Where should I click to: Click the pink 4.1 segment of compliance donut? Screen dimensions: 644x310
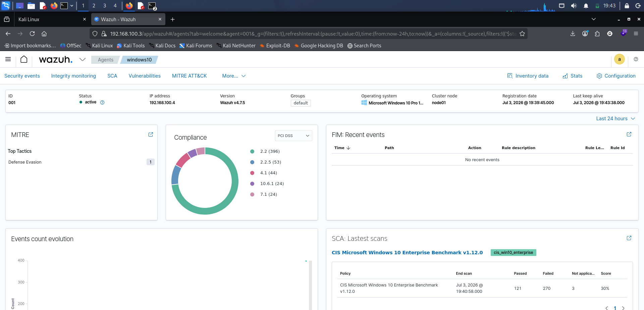(x=183, y=160)
